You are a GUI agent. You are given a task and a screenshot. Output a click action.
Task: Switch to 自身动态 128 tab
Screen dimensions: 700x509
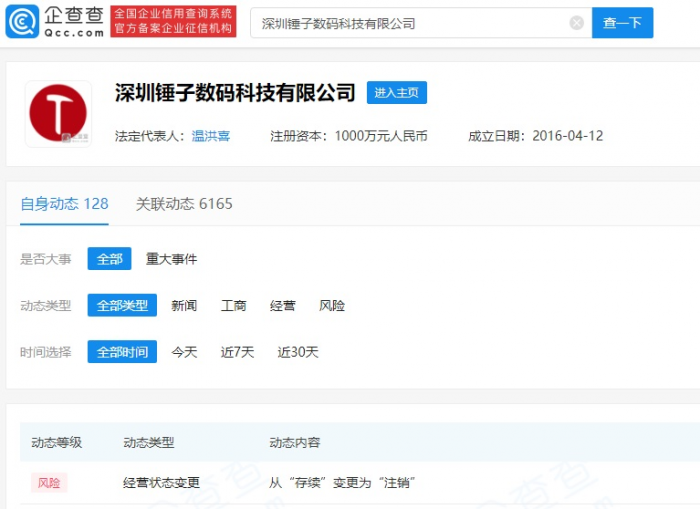click(64, 204)
